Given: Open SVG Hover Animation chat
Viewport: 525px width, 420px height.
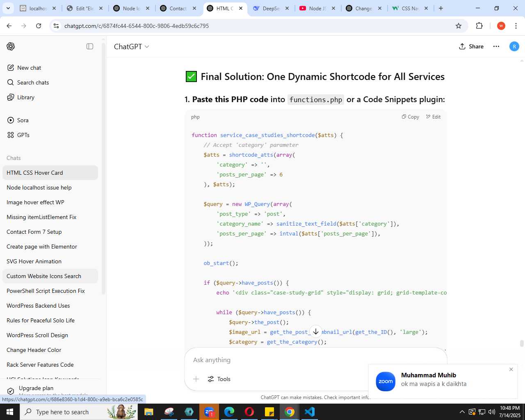Looking at the screenshot, I should pyautogui.click(x=50, y=261).
